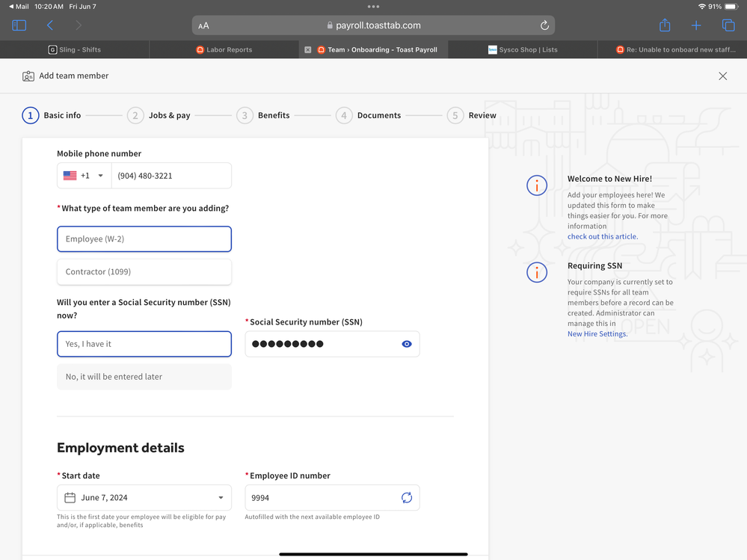Screen dimensions: 747x560
Task: Toggle SSN visibility with the eye icon
Action: [x=407, y=344]
